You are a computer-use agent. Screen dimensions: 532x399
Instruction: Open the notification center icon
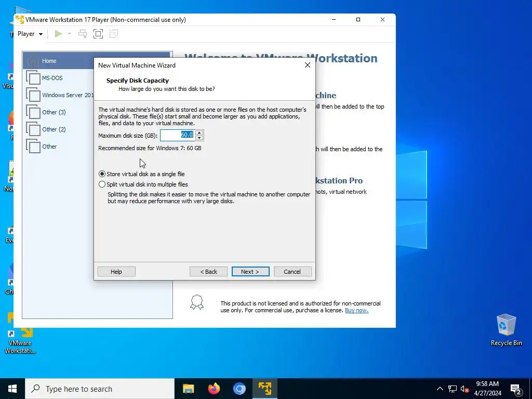pyautogui.click(x=516, y=389)
